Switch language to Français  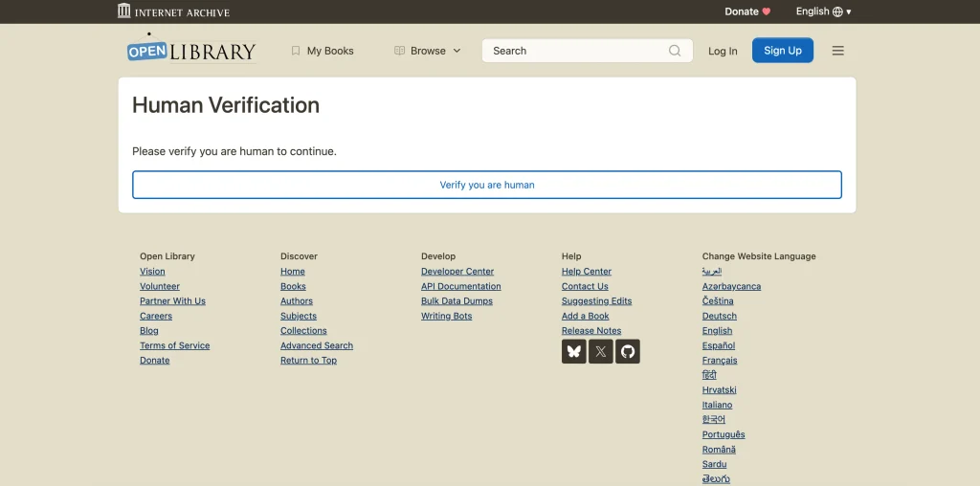(720, 361)
